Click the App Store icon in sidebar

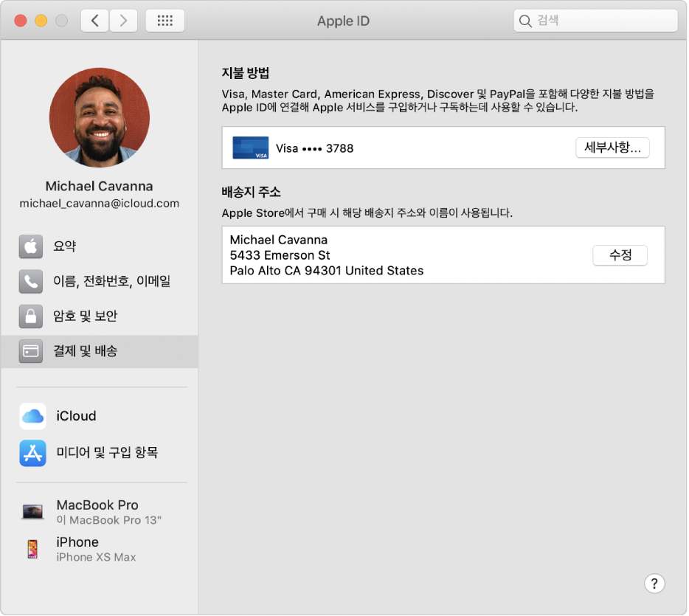pyautogui.click(x=32, y=453)
